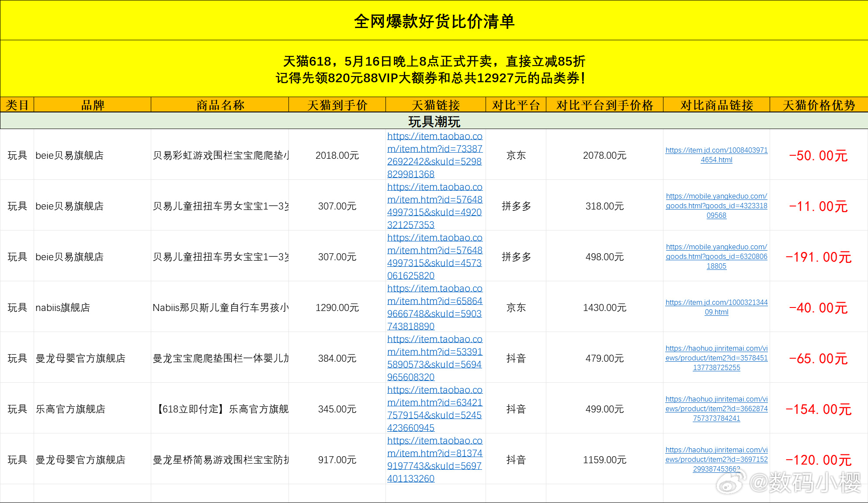
Task: Select the 917.00元 price cell
Action: point(337,460)
